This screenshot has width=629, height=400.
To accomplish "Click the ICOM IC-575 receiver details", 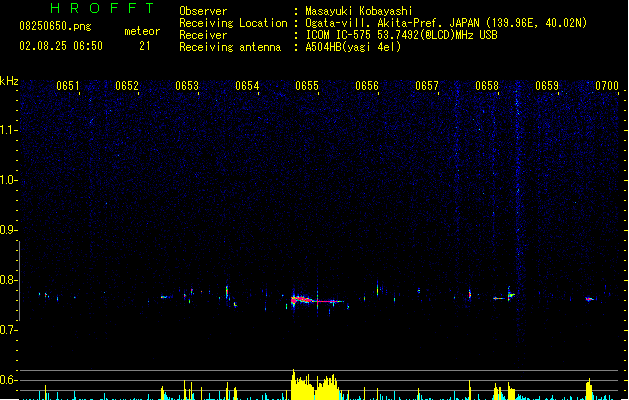I will [x=401, y=35].
